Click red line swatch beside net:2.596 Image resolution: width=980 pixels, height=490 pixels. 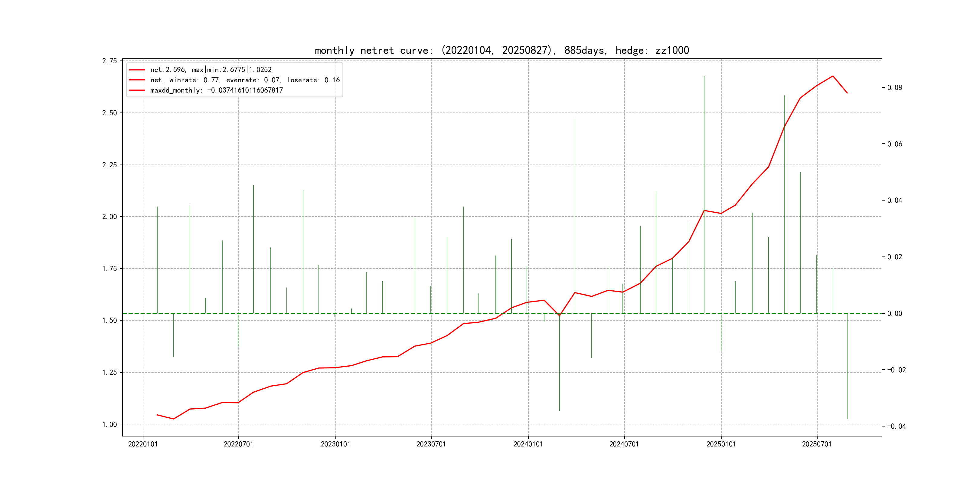tap(137, 70)
